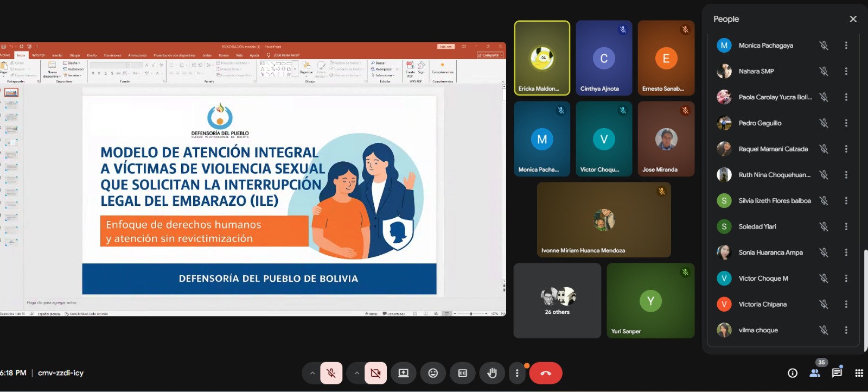The width and height of the screenshot is (868, 392).
Task: Adjust the PowerPoint zoom slider
Action: pyautogui.click(x=471, y=314)
